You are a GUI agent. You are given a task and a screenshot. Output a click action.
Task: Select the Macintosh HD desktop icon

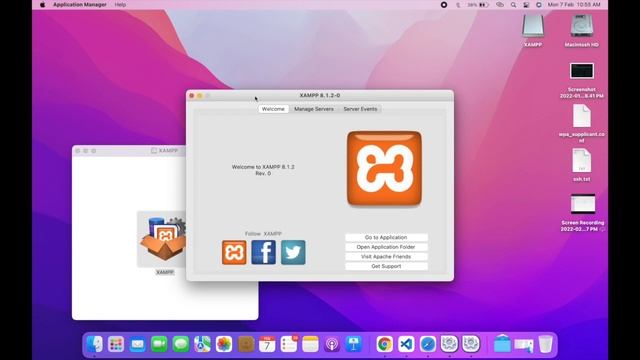582,26
